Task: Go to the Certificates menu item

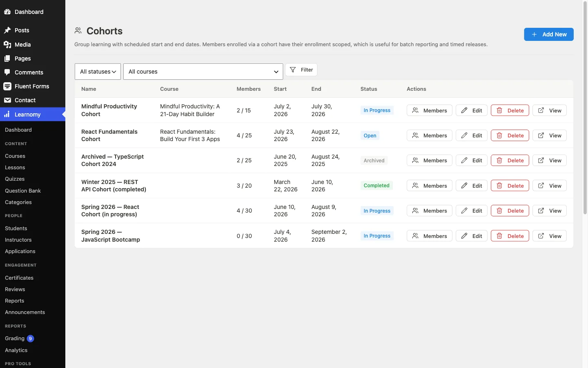Action: coord(19,278)
